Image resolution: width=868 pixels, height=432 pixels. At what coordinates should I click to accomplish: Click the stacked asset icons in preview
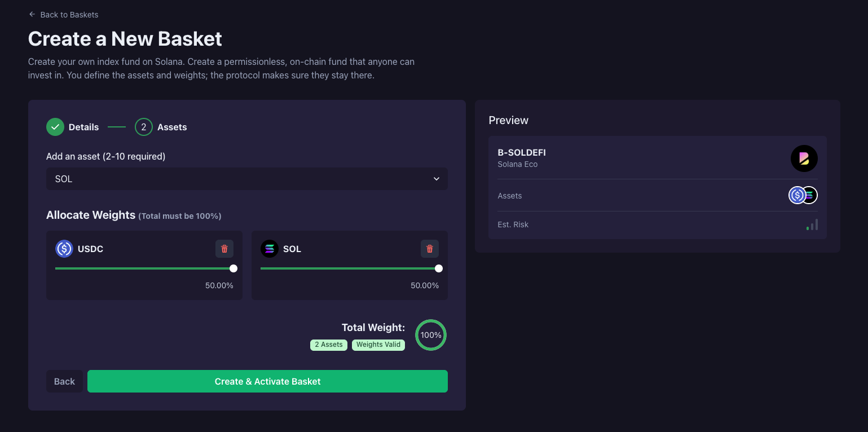(803, 196)
